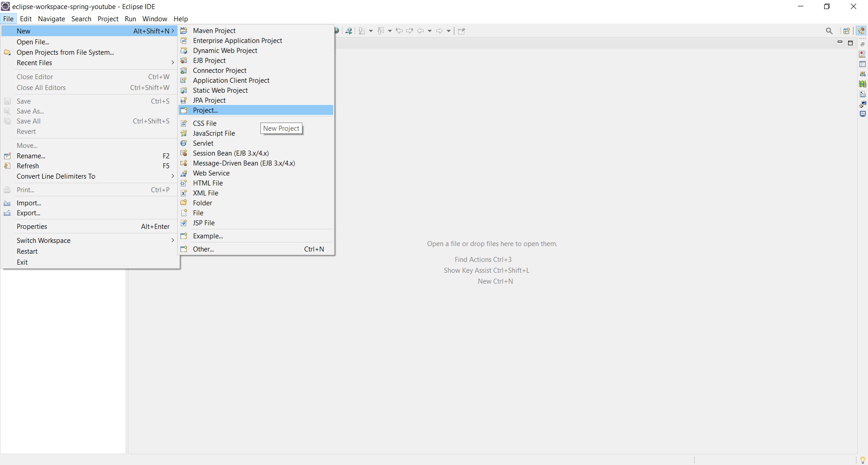Click the Open Perspective icon

point(847,31)
